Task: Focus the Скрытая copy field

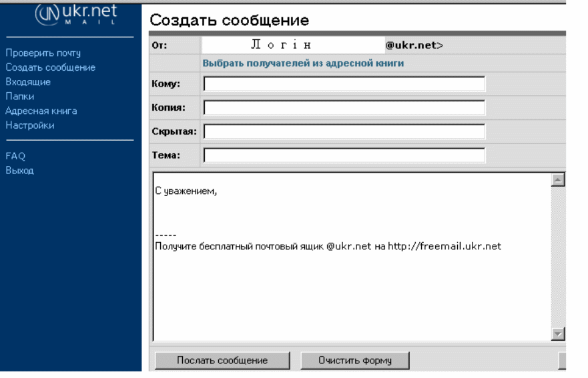Action: click(x=344, y=132)
